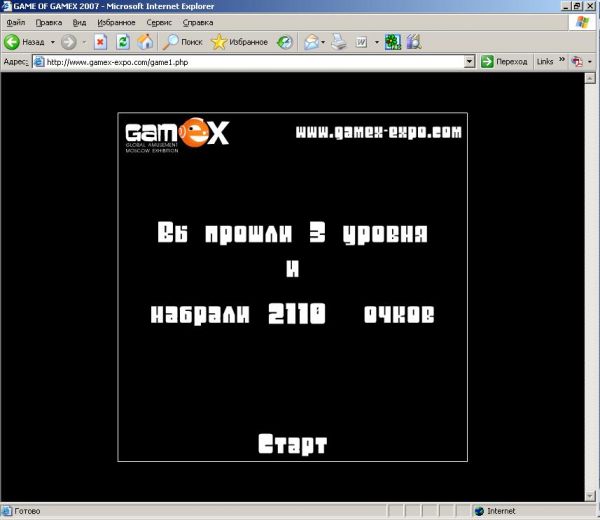Image resolution: width=600 pixels, height=520 pixels.
Task: Click Старт to start the game
Action: click(293, 444)
